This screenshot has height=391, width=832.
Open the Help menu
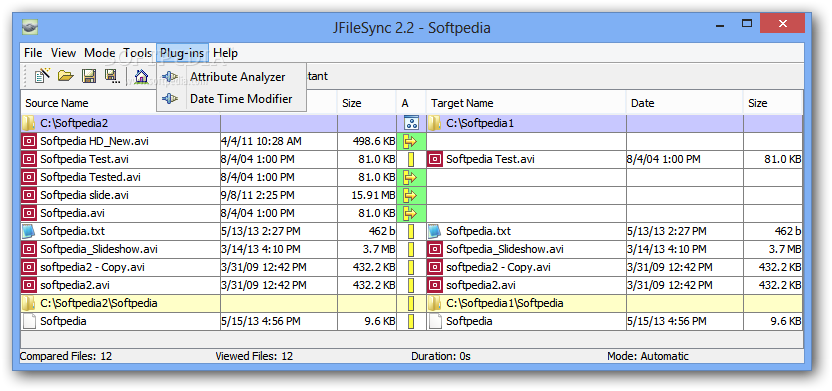coord(226,53)
